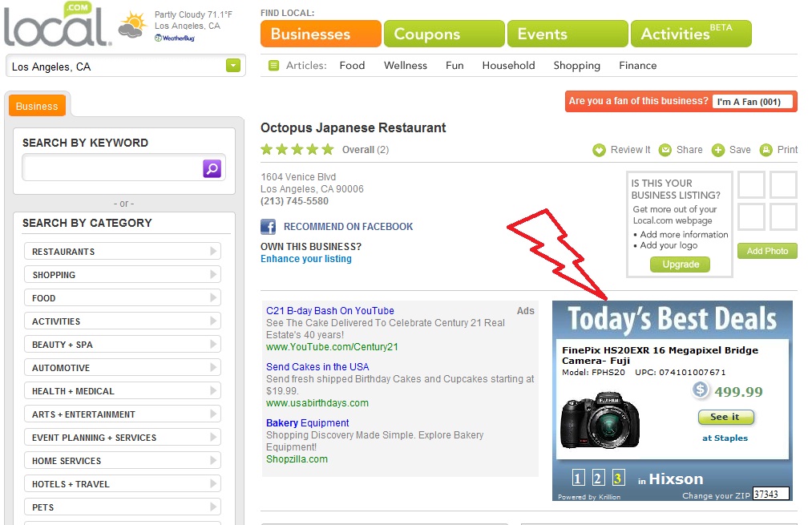The image size is (812, 525).
Task: Select the Events tab
Action: pyautogui.click(x=568, y=34)
